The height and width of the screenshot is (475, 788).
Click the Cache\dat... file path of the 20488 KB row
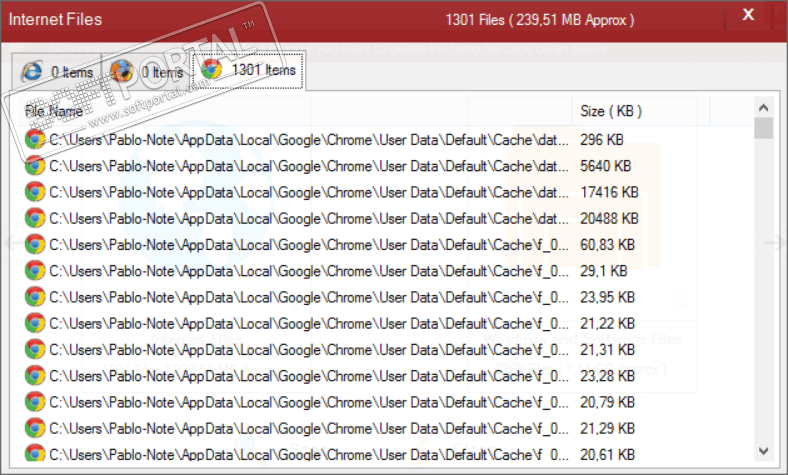pyautogui.click(x=309, y=218)
